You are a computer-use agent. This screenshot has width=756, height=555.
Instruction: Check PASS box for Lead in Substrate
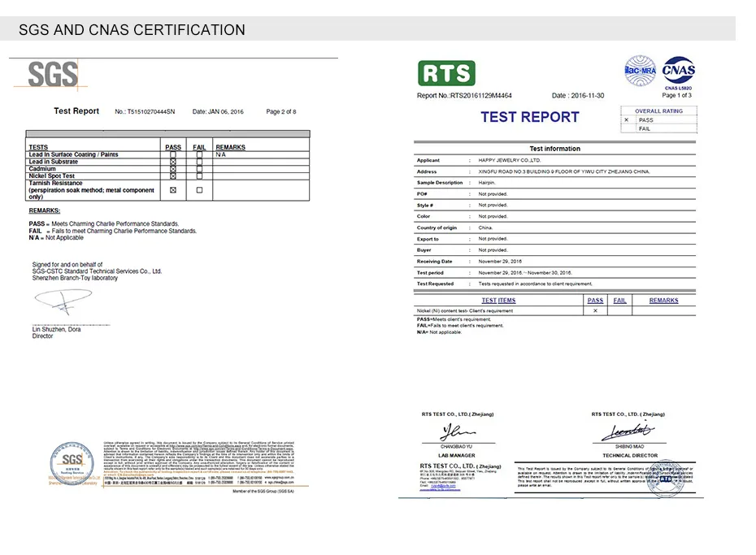pos(173,162)
